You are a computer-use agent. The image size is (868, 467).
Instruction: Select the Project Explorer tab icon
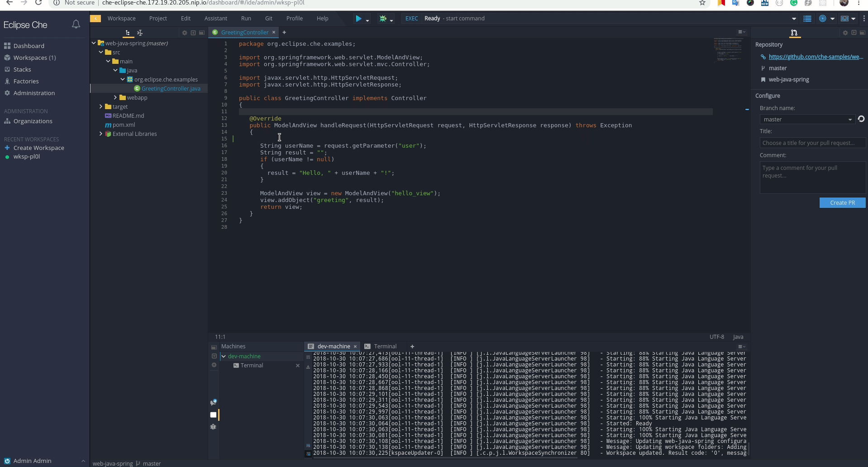[x=128, y=33]
